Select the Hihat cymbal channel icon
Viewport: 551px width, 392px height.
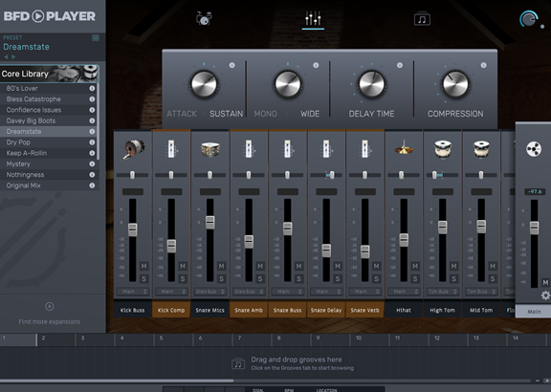[404, 147]
